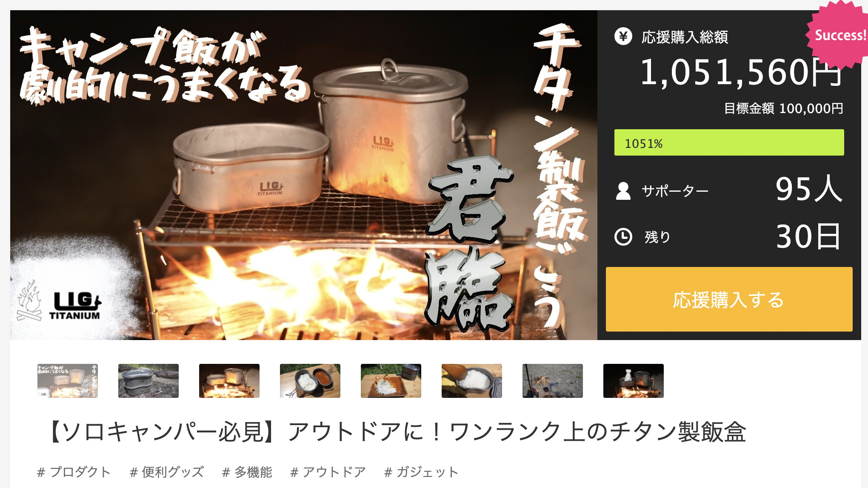Click the clock icon next to 残り

[623, 237]
